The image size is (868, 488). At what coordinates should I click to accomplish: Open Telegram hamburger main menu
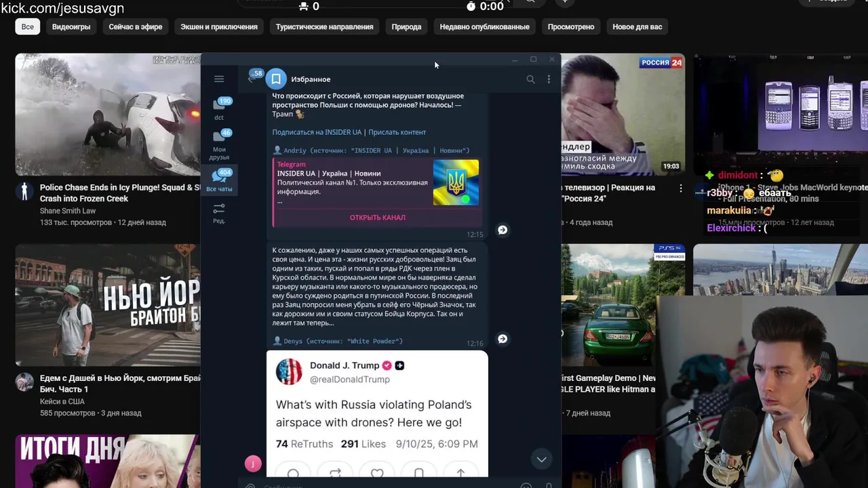coord(219,79)
